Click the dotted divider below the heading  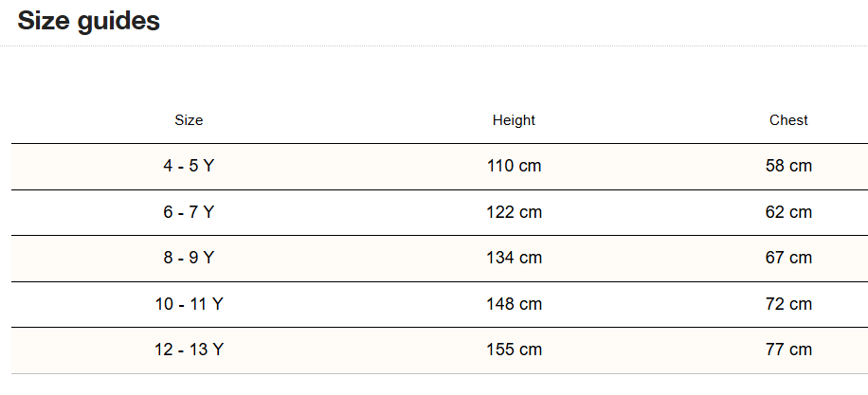[x=434, y=45]
